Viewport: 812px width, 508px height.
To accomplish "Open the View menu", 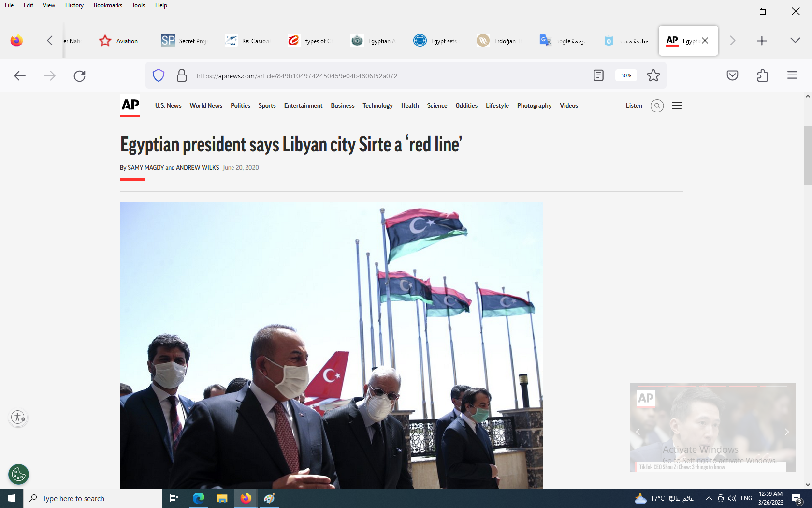I will [x=49, y=5].
